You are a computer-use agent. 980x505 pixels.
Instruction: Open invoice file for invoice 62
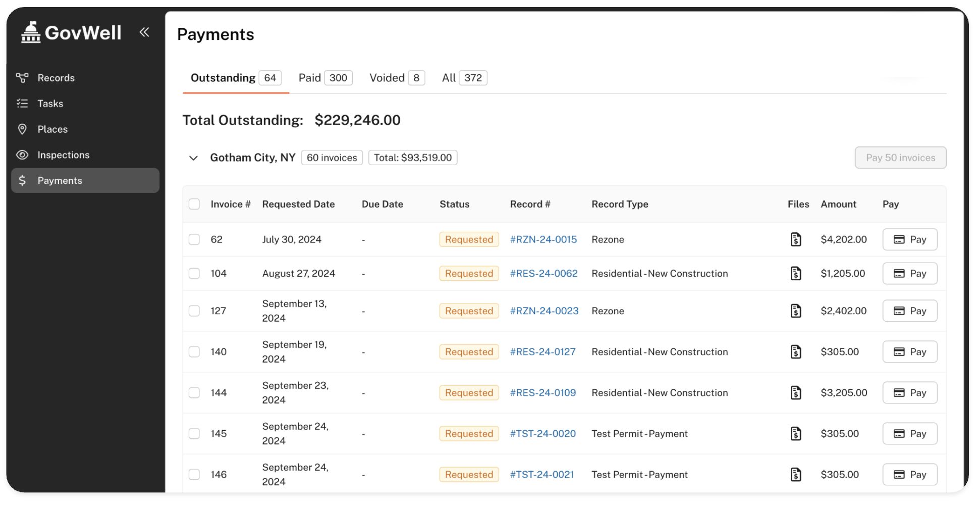(x=795, y=239)
